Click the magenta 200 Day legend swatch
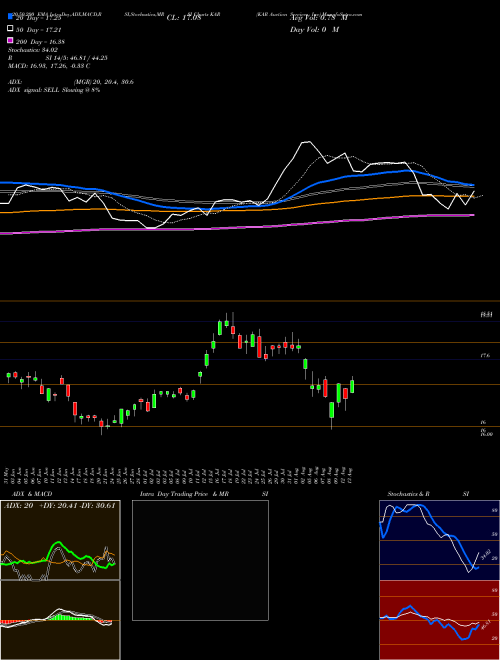Screen dimensions: 500x660 point(10,40)
